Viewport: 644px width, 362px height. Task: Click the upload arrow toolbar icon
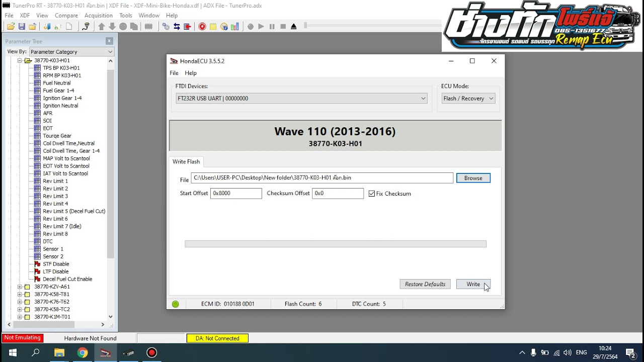pos(102,27)
